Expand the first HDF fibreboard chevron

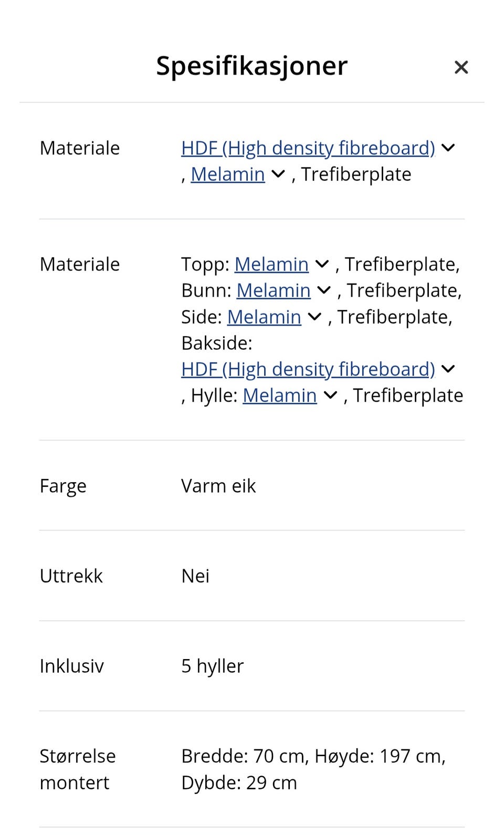point(448,148)
